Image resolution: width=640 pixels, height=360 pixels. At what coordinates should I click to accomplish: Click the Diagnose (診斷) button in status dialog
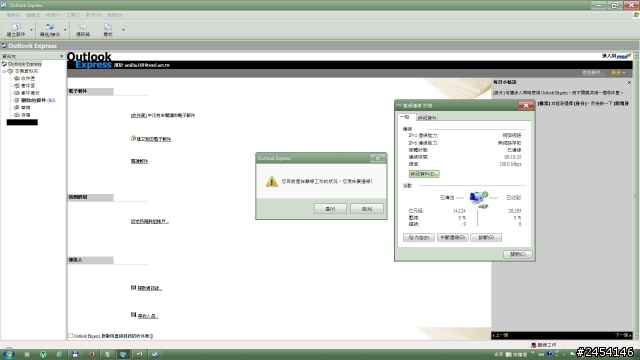pyautogui.click(x=486, y=238)
